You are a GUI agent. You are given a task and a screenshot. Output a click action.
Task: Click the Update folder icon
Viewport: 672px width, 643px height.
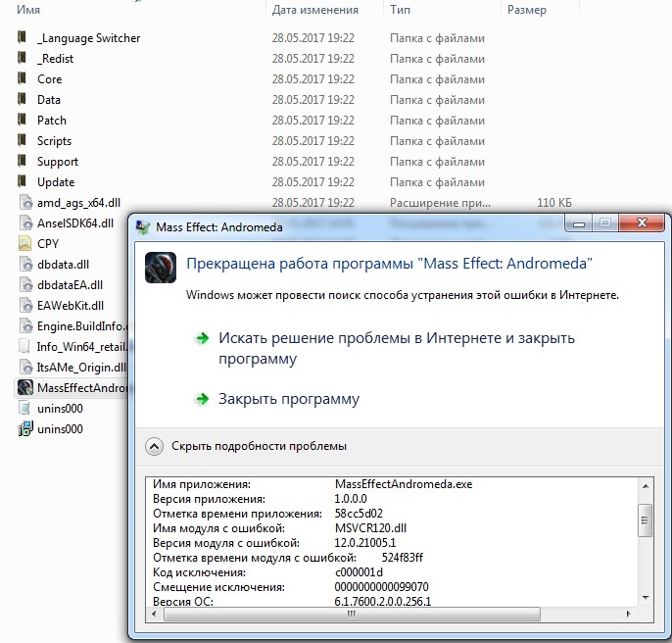click(23, 181)
